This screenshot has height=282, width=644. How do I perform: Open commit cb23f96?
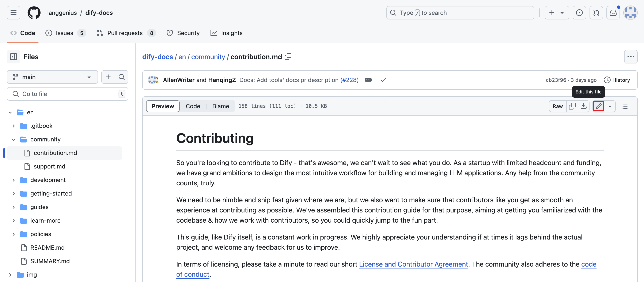[556, 80]
